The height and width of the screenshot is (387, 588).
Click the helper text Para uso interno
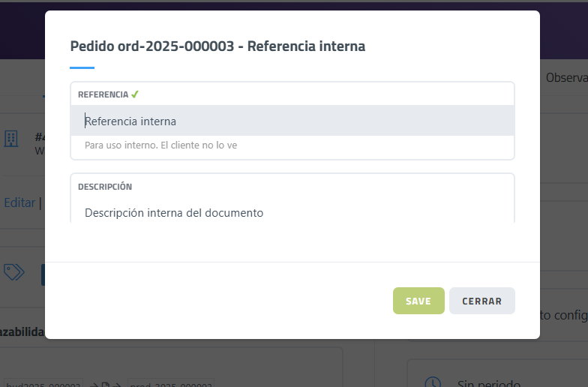coord(160,145)
